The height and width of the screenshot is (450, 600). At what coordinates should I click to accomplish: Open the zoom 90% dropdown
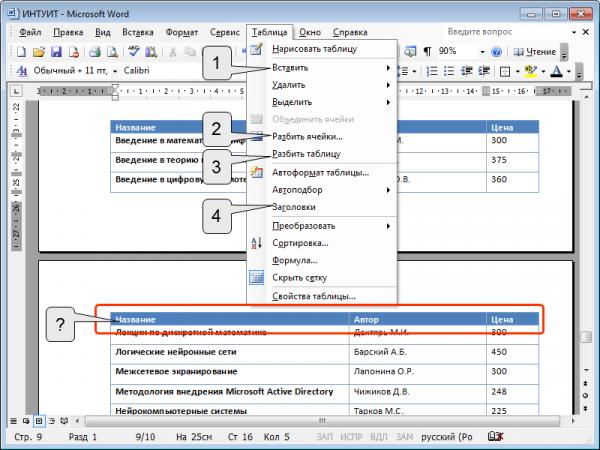(483, 52)
